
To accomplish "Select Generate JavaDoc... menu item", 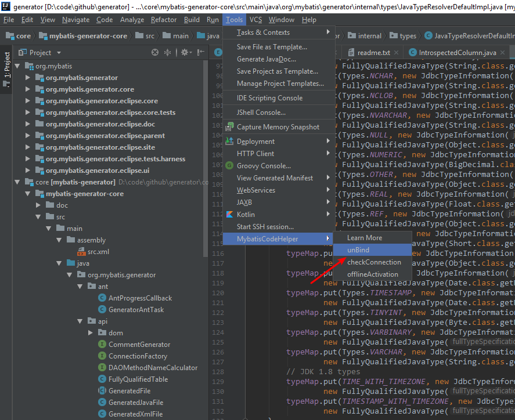I will pos(279,59).
